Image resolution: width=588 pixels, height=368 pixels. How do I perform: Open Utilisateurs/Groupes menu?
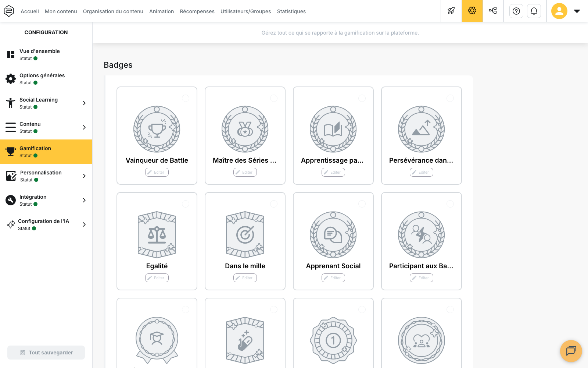coord(245,11)
